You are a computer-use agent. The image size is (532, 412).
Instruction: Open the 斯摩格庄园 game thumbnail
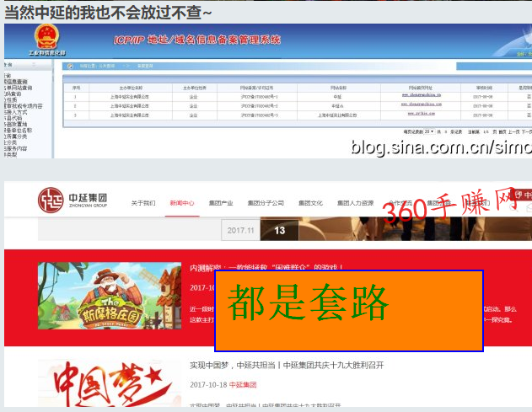110,296
